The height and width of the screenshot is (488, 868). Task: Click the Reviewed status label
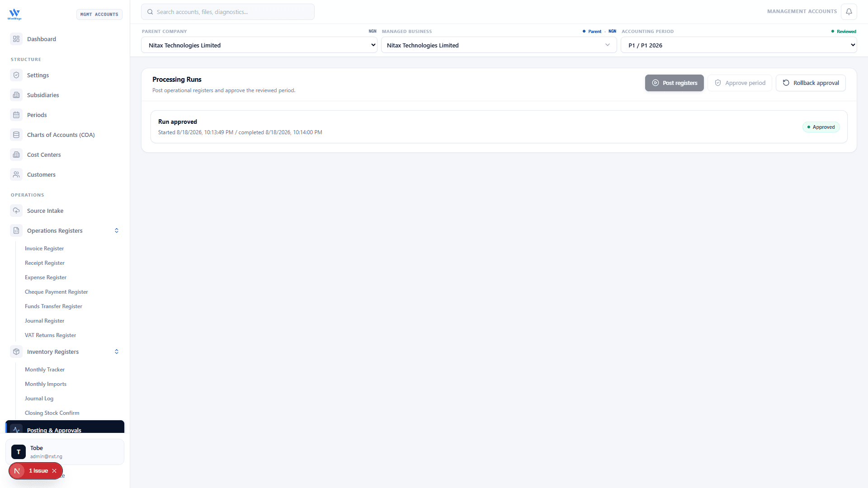[844, 32]
